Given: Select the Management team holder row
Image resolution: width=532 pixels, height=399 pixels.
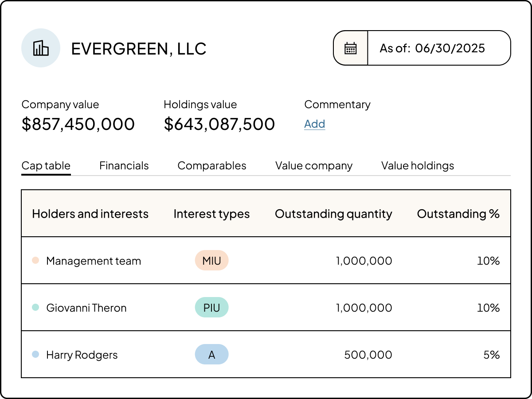Looking at the screenshot, I should 94,261.
